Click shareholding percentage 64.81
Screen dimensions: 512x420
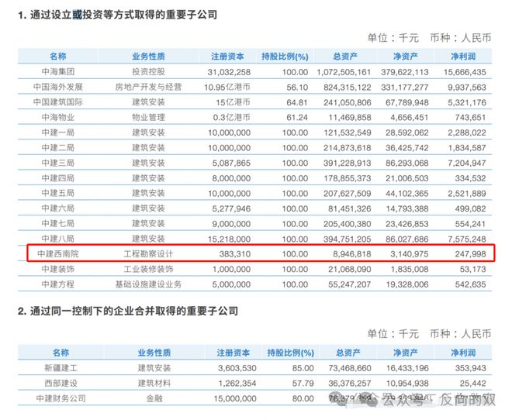point(297,102)
